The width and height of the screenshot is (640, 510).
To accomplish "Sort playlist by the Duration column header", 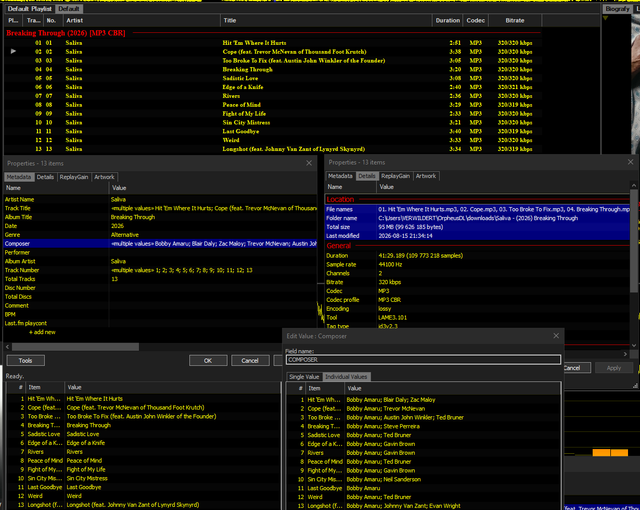I will tap(447, 20).
